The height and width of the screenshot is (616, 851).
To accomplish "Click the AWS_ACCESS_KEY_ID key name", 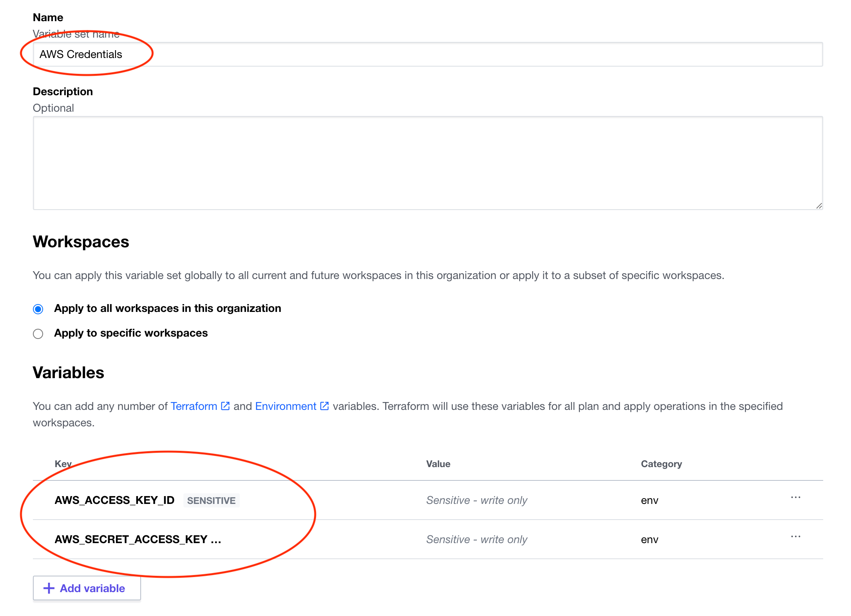I will coord(114,500).
